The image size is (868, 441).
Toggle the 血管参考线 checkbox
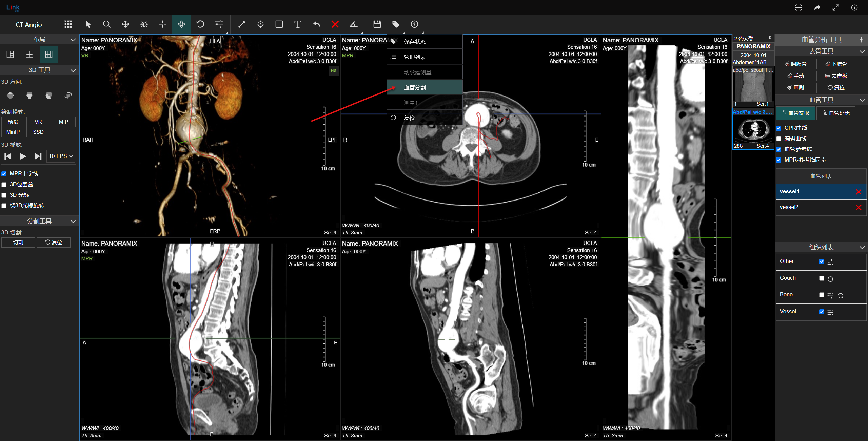click(x=779, y=149)
